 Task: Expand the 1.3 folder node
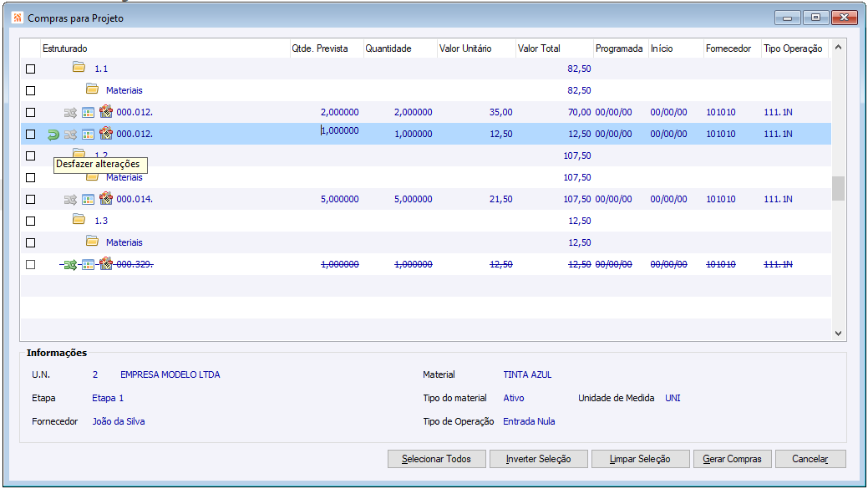pos(79,219)
